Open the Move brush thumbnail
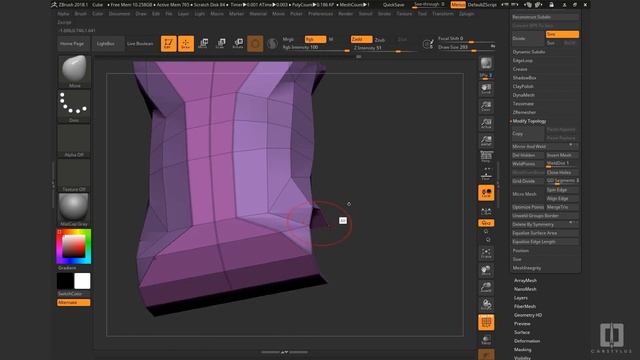 point(74,71)
